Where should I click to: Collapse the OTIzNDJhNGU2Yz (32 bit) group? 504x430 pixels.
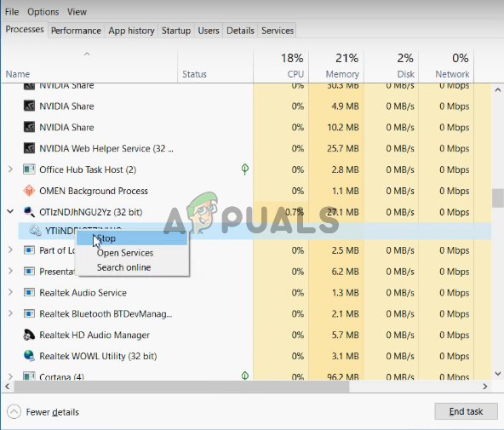point(10,211)
